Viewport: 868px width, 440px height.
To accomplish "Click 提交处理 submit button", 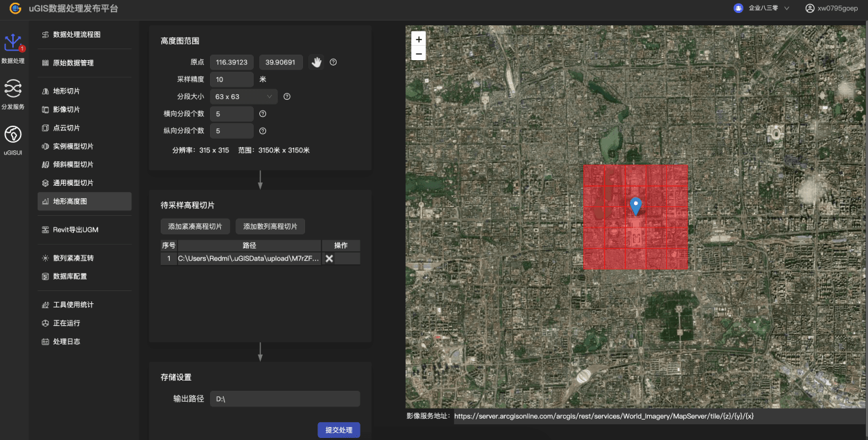I will click(x=339, y=430).
